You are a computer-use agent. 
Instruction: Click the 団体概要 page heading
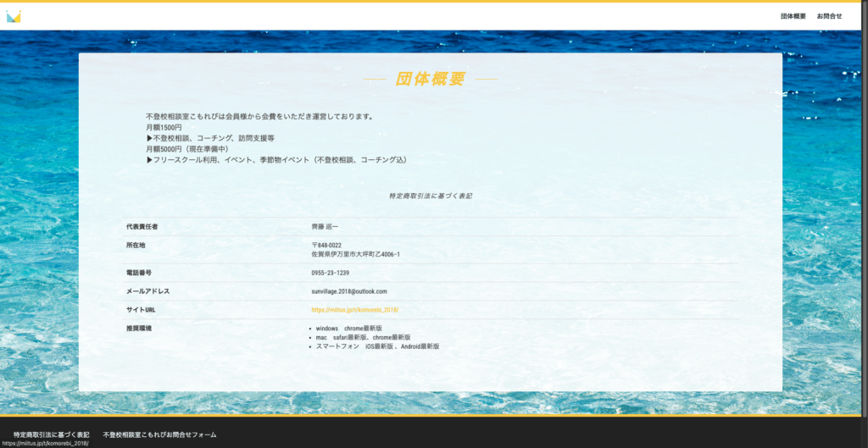coord(430,79)
